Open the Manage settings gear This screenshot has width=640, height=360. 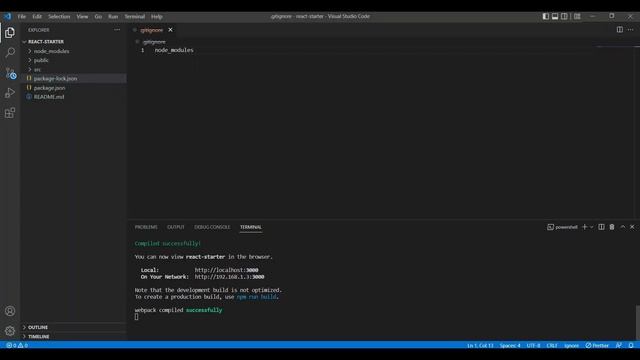click(x=10, y=331)
